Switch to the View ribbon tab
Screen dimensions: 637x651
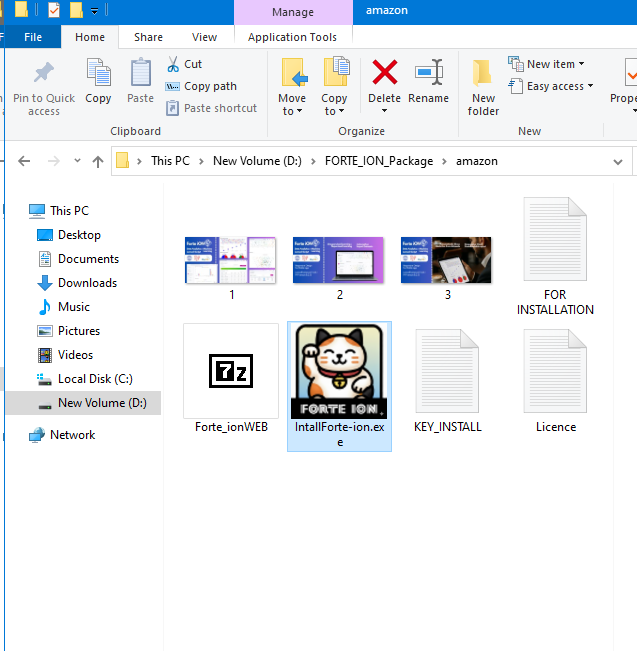point(204,37)
